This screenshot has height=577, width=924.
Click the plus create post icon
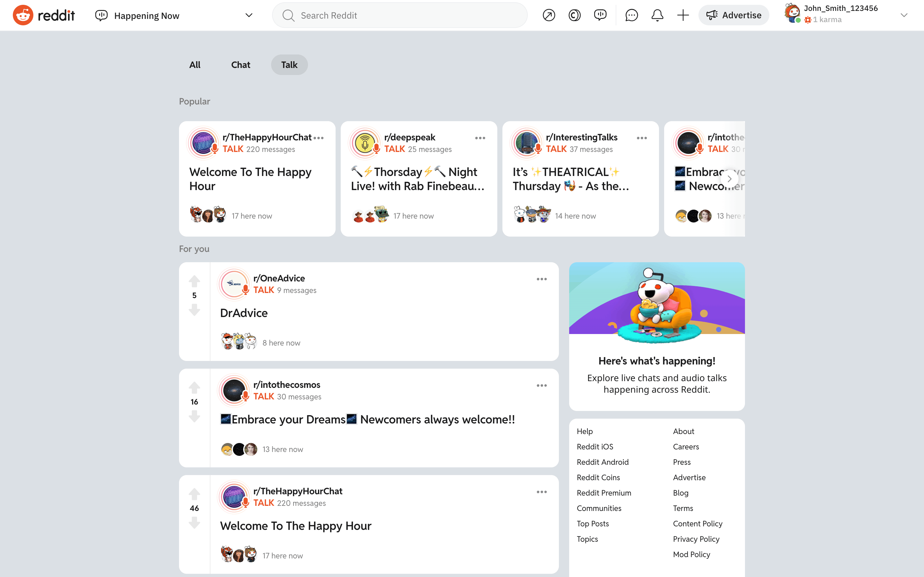point(683,15)
